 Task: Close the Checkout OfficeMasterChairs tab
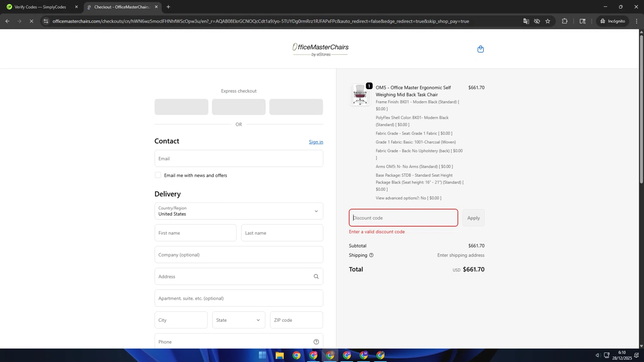(x=156, y=7)
